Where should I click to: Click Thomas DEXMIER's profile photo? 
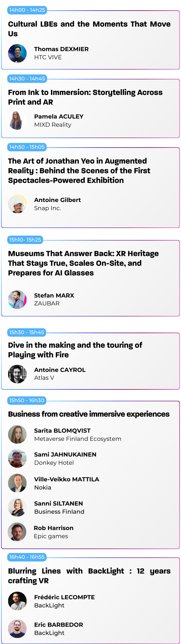[x=17, y=53]
